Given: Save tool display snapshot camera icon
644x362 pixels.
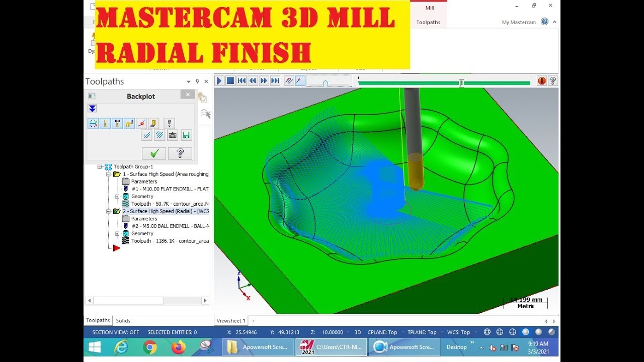Looking at the screenshot, I should click(x=173, y=135).
